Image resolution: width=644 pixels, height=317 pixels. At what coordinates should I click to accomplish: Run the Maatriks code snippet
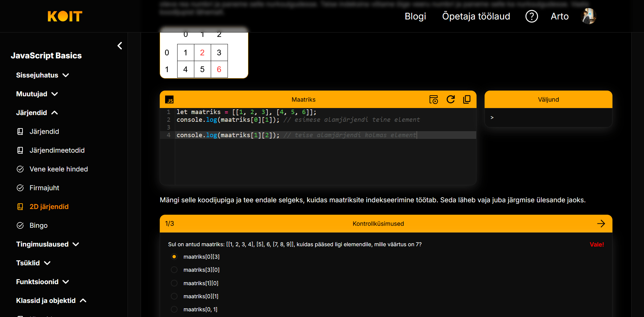[x=434, y=100]
